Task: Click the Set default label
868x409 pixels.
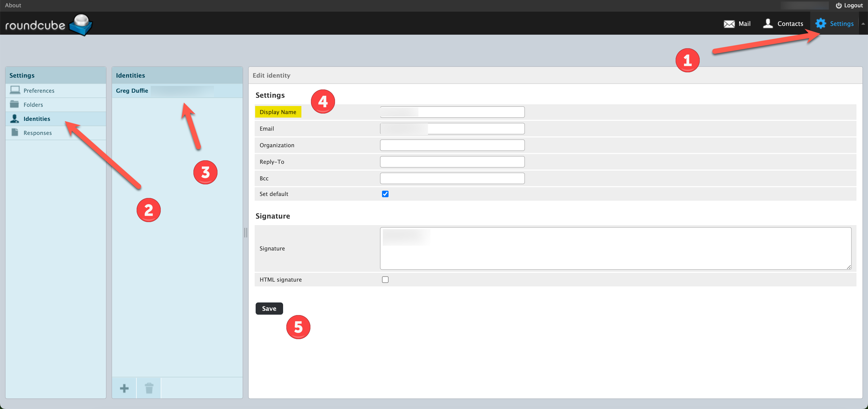Action: [274, 194]
